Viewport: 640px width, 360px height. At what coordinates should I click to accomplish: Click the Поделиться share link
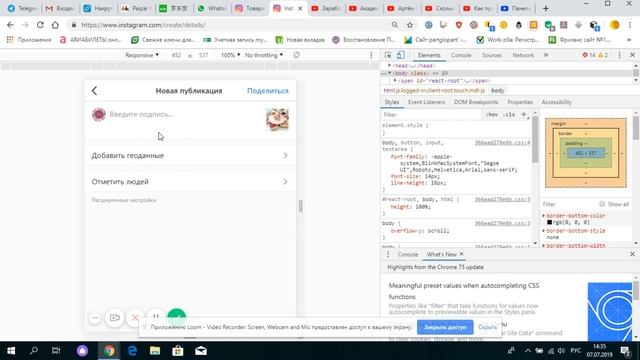pos(268,91)
